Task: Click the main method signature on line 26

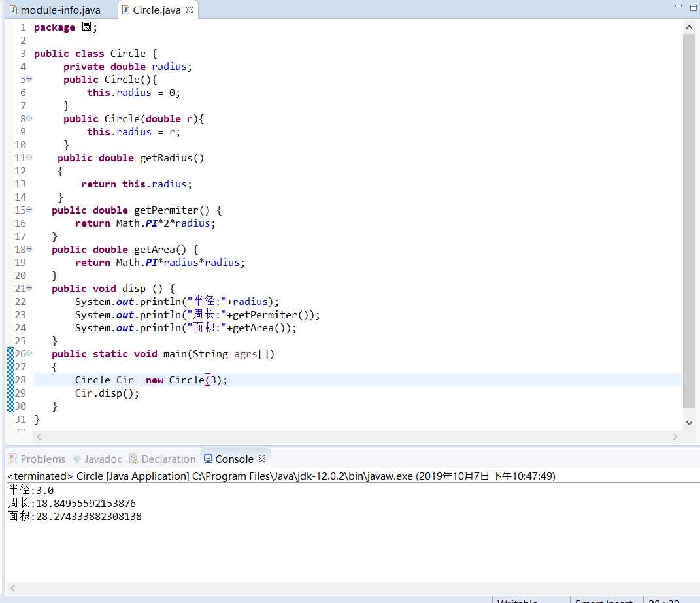Action: (x=163, y=354)
